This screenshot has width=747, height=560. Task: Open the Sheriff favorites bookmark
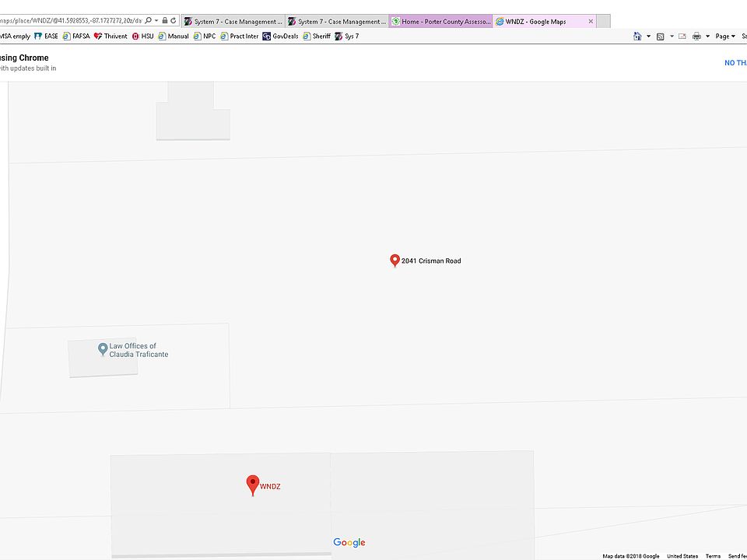(x=317, y=37)
